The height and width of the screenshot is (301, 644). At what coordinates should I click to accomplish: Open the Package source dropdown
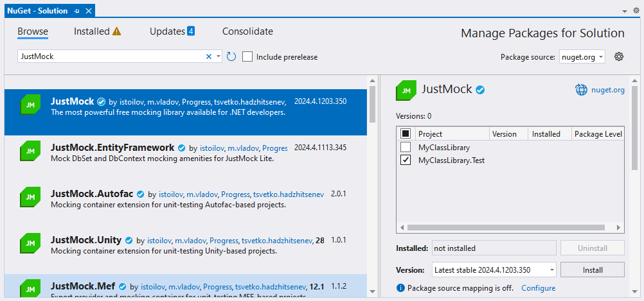point(582,56)
